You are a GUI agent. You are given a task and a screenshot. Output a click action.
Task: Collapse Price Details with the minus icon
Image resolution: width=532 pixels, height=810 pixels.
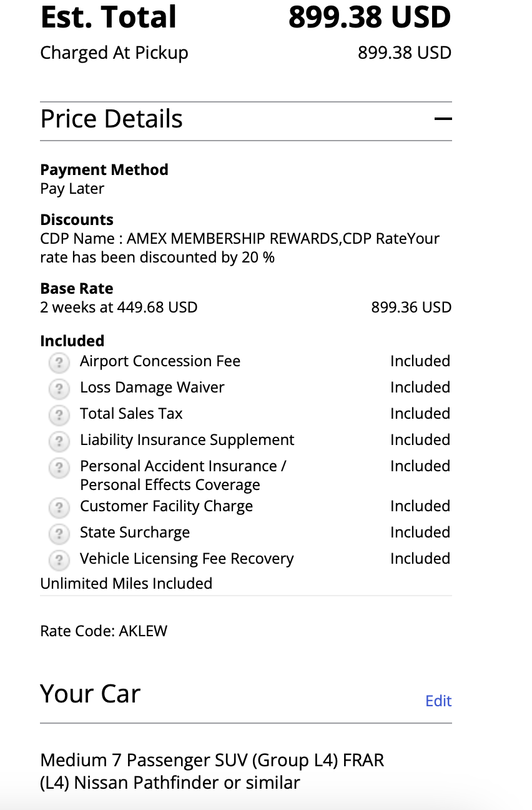pyautogui.click(x=443, y=119)
